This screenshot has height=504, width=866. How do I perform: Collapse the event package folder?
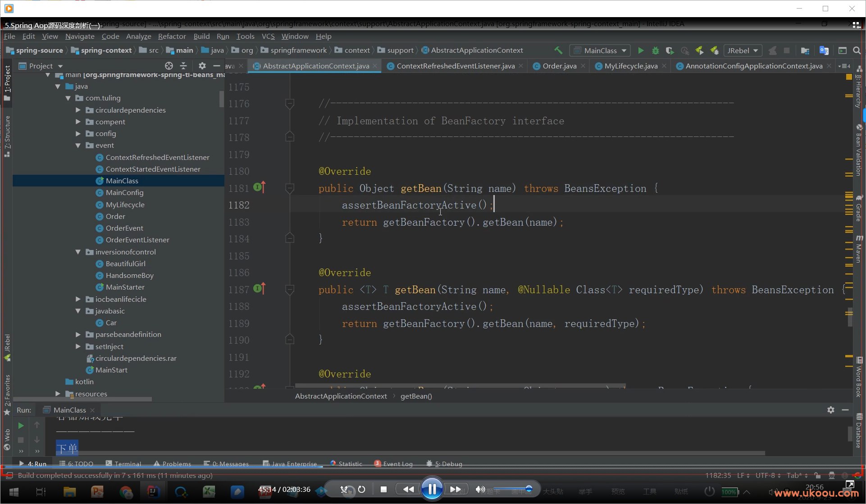click(x=78, y=145)
